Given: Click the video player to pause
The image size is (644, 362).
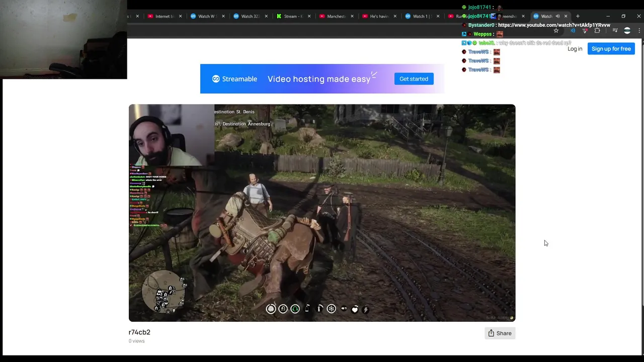Looking at the screenshot, I should click(322, 213).
